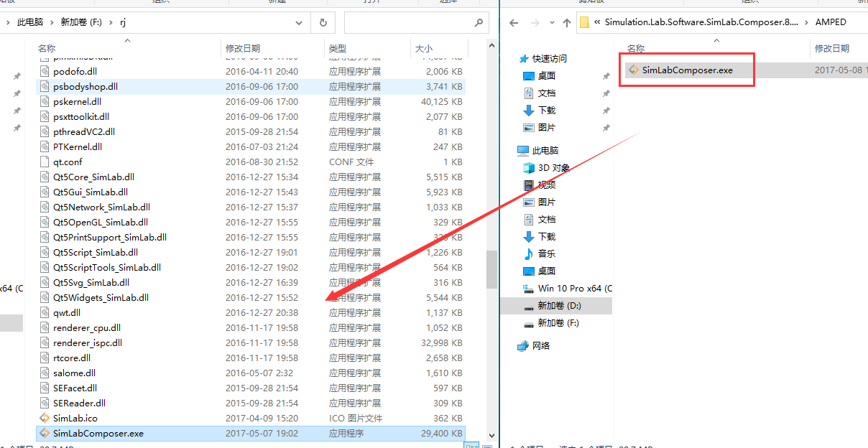Open recent locations dropdown in right window
The height and width of the screenshot is (448, 868).
point(552,22)
